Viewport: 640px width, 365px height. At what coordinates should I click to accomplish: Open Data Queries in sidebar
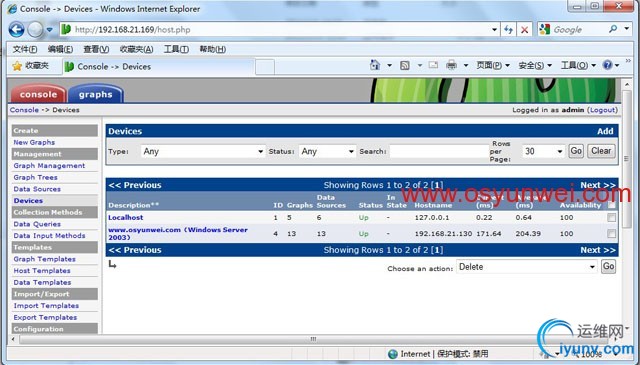coord(37,224)
